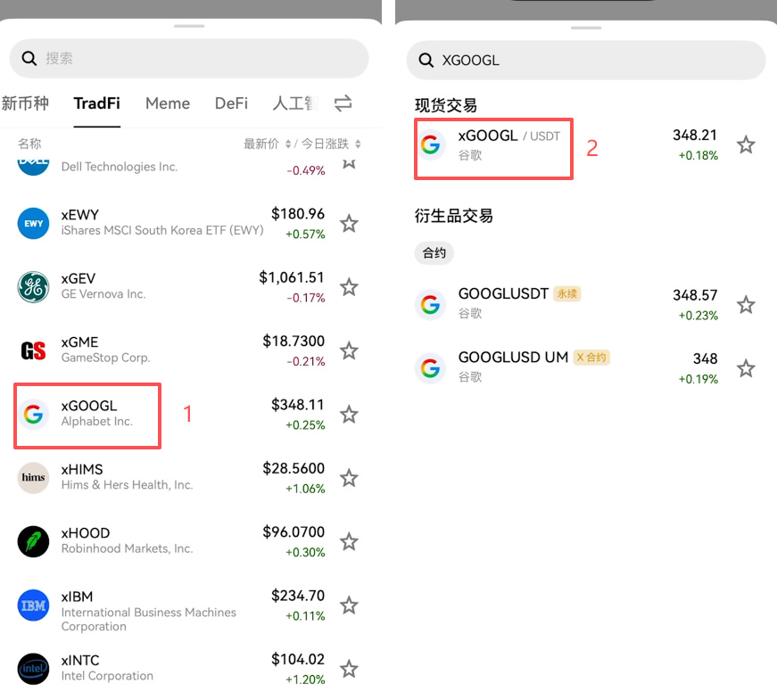777x700 pixels.
Task: Open the xGOOGL / USDT spot pair
Action: click(586, 144)
